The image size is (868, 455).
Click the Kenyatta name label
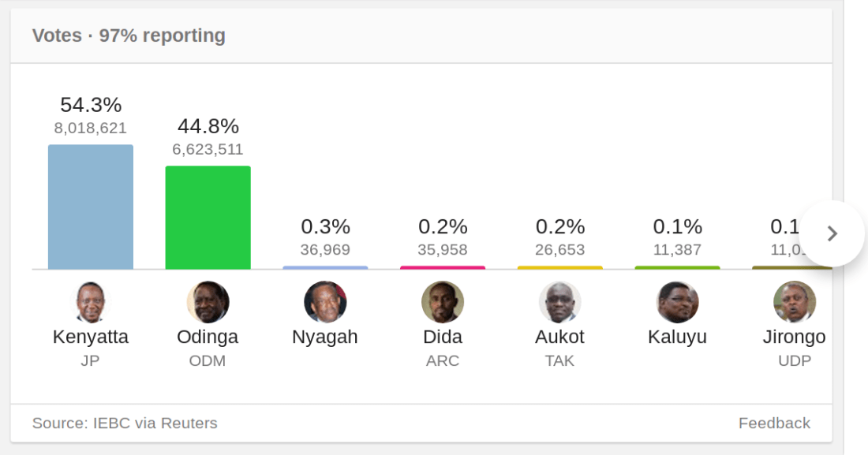tap(91, 337)
